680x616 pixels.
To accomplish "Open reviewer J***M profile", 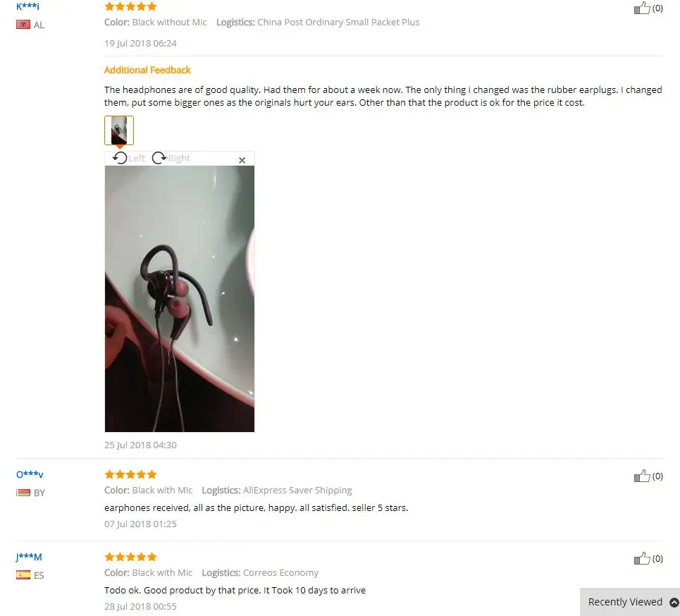I will pyautogui.click(x=29, y=557).
